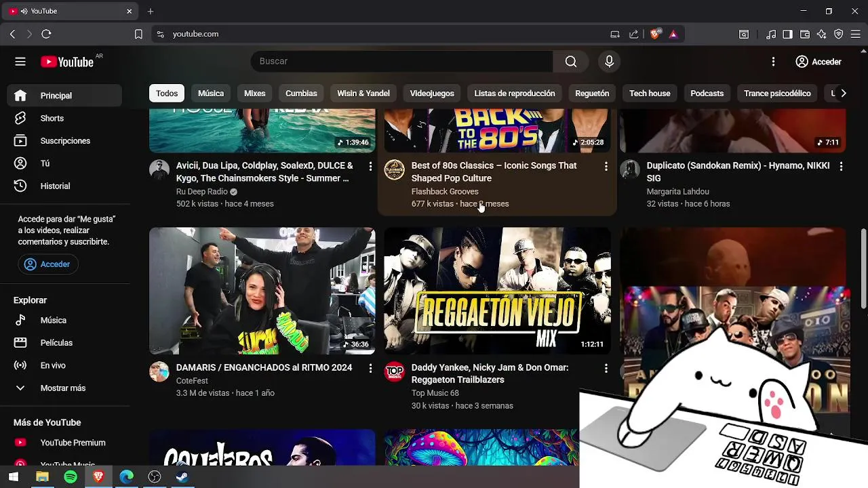The height and width of the screenshot is (488, 868).
Task: Open Spotify from the taskbar
Action: [71, 477]
